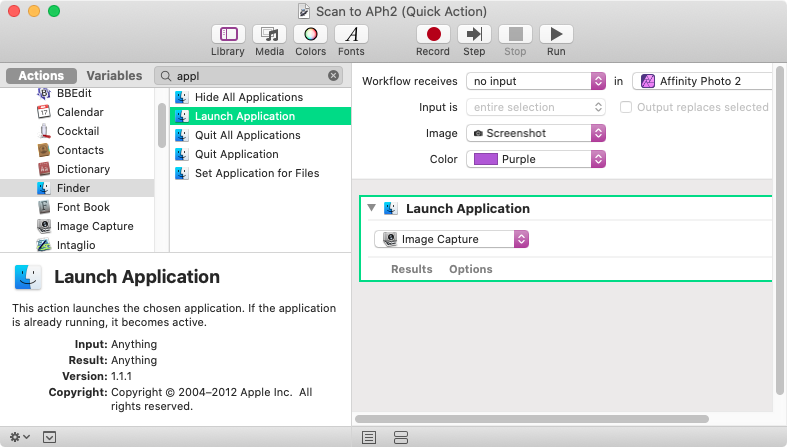Click the horizontal workflow scrollbar
Viewport: 787px width, 447px height.
[x=532, y=418]
